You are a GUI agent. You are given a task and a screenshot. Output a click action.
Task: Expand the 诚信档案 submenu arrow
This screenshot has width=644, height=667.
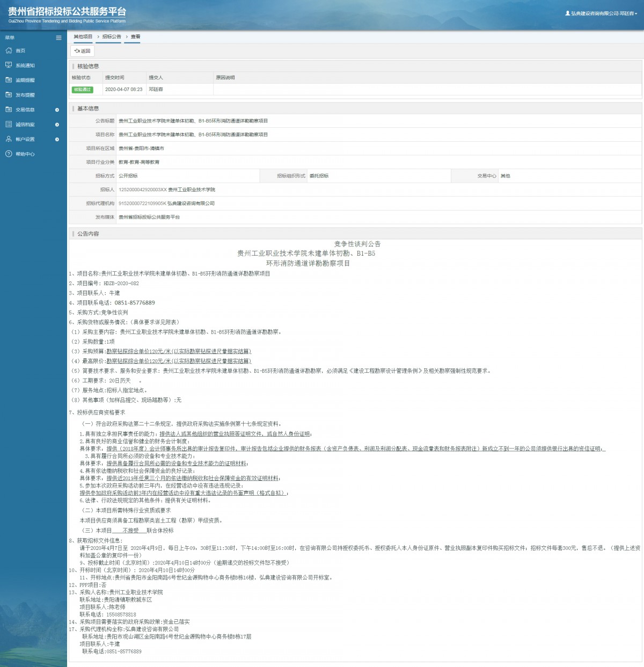click(57, 125)
